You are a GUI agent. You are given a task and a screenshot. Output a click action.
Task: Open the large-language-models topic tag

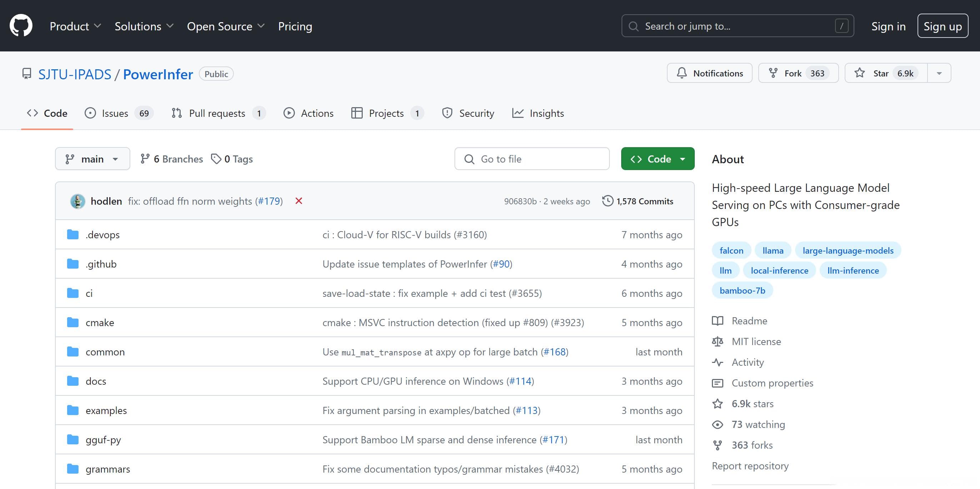pos(848,250)
